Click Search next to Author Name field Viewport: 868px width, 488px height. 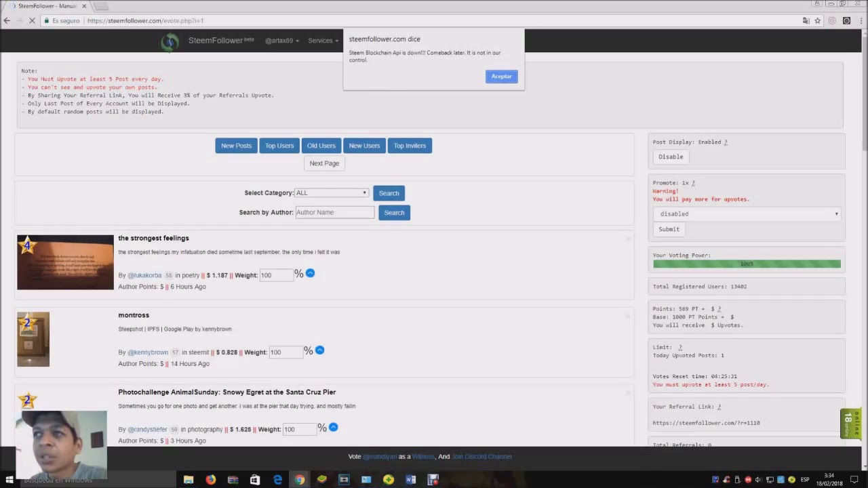[x=394, y=213]
